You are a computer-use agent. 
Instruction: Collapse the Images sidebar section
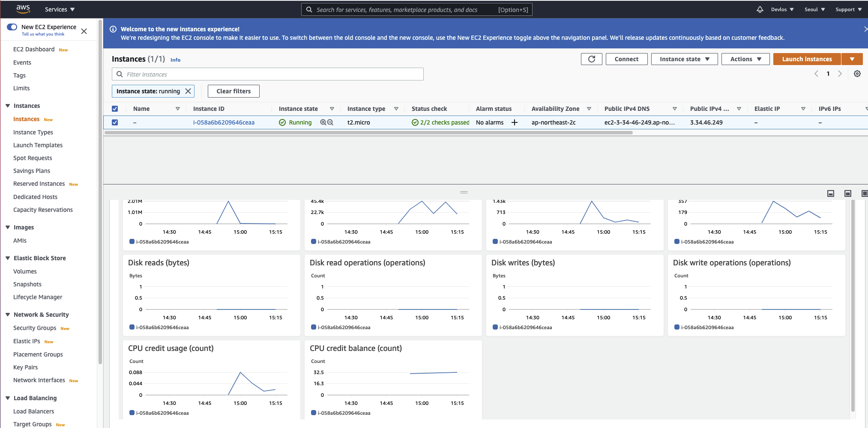8,227
